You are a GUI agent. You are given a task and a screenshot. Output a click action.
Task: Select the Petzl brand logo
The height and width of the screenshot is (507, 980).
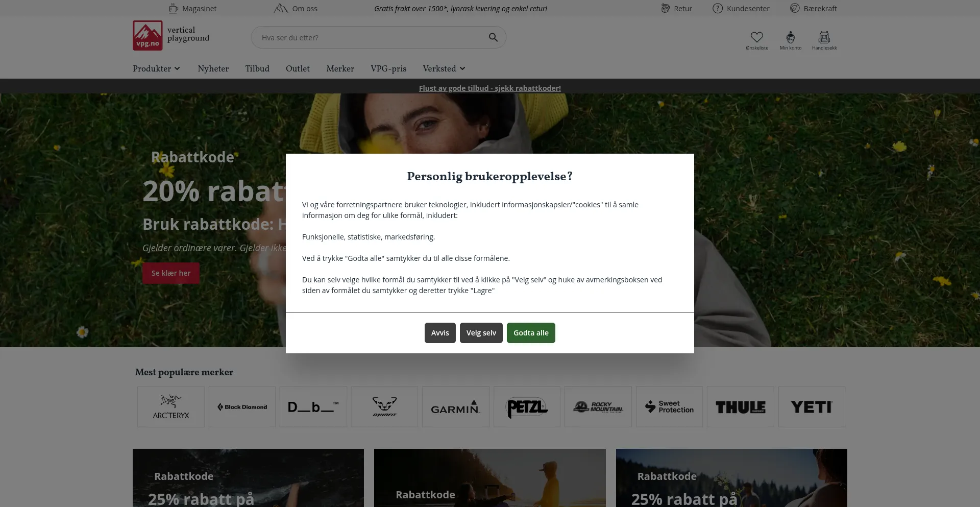(527, 407)
